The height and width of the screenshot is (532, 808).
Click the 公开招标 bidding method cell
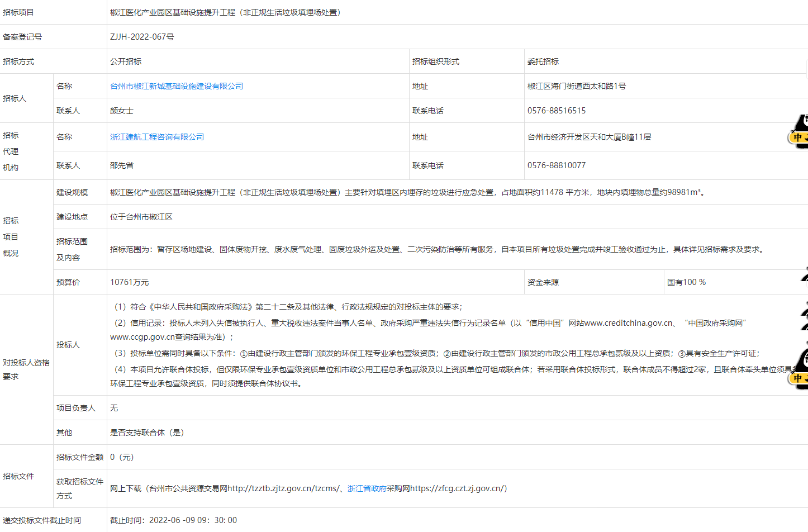[126, 61]
